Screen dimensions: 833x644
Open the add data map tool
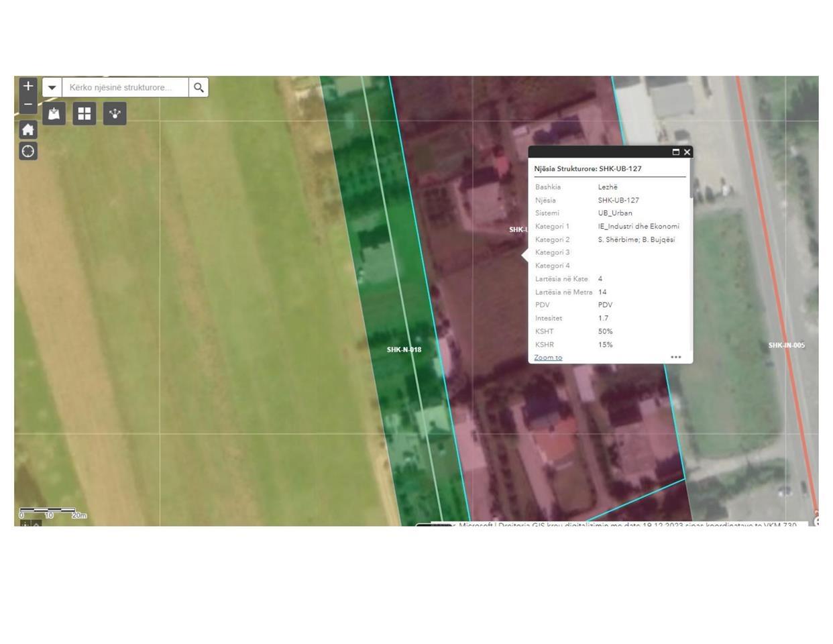pyautogui.click(x=54, y=113)
